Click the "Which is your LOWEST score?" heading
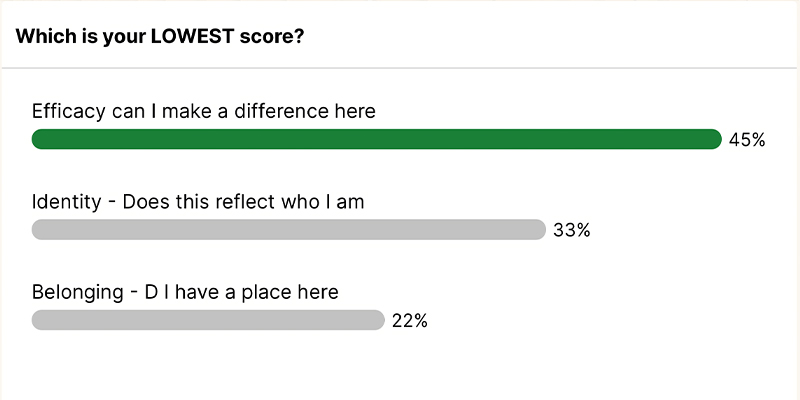Screen dimensions: 800x400 (160, 37)
